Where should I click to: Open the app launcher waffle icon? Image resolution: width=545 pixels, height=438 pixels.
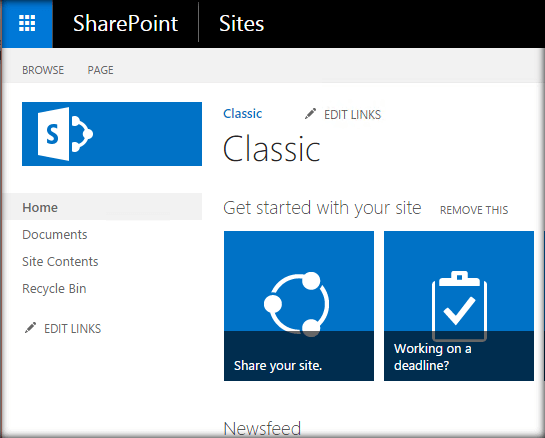point(27,23)
